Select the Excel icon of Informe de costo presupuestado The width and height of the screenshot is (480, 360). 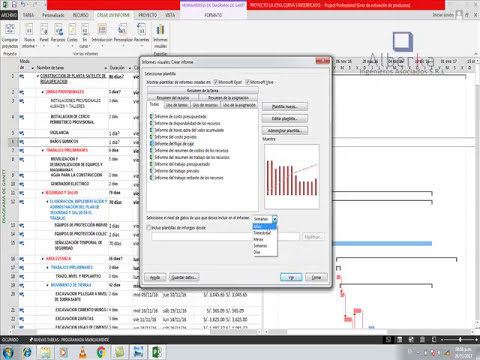click(152, 116)
